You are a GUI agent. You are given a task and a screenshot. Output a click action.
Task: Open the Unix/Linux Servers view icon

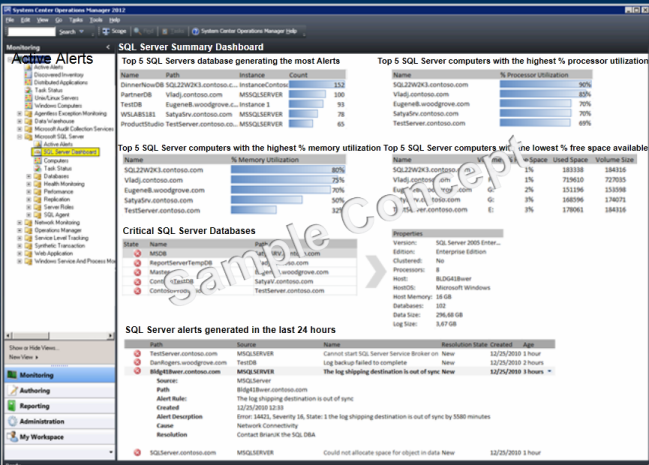coord(28,98)
